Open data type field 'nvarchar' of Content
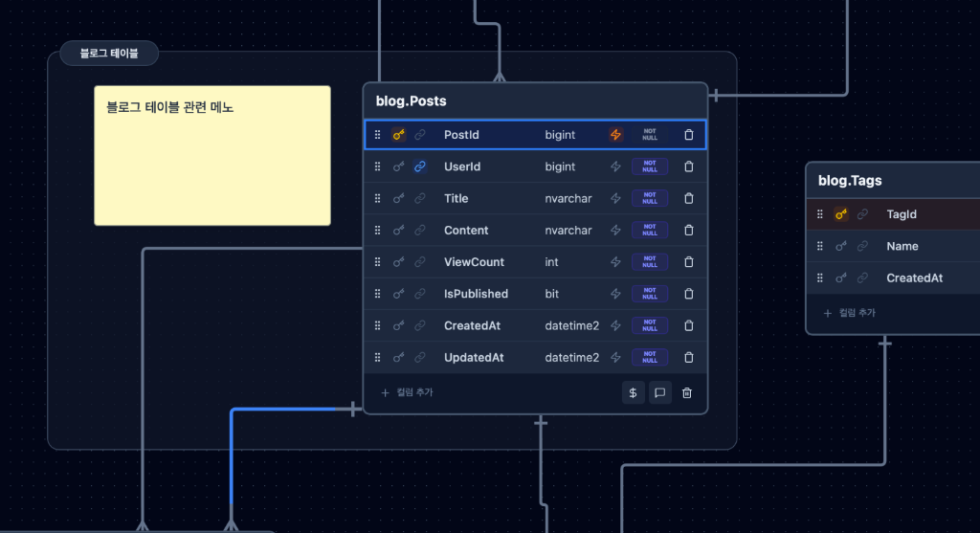 pos(568,230)
